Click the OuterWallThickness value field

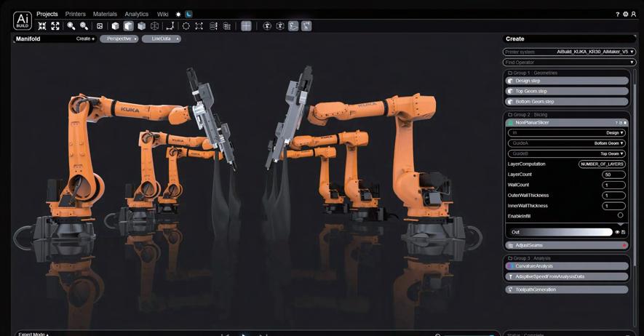pyautogui.click(x=613, y=196)
